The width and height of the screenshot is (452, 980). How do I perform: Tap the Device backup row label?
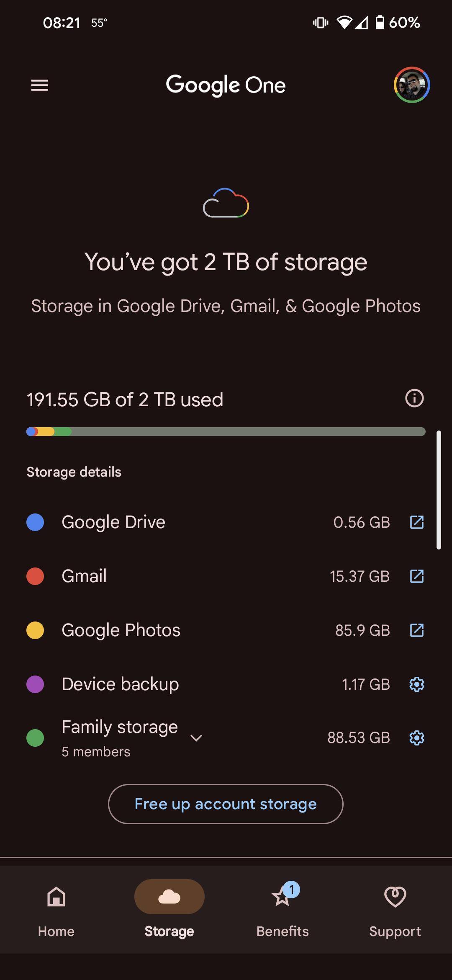click(x=120, y=684)
